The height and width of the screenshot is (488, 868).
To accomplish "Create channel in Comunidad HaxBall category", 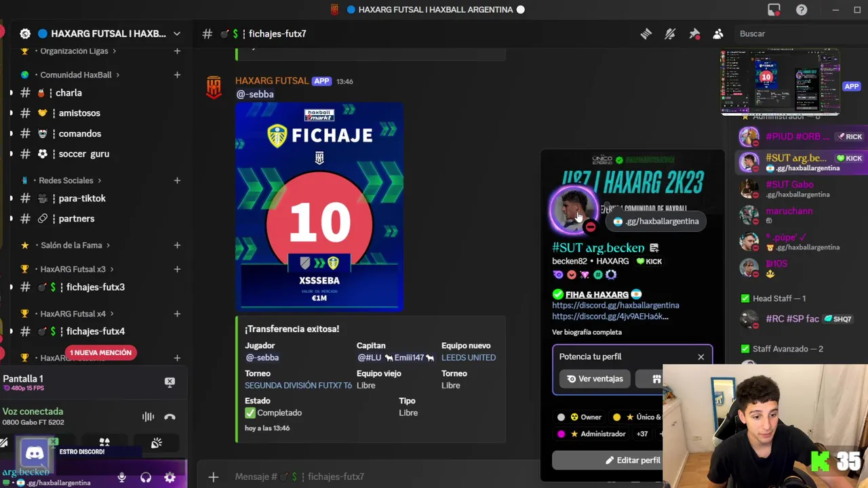I will [177, 75].
